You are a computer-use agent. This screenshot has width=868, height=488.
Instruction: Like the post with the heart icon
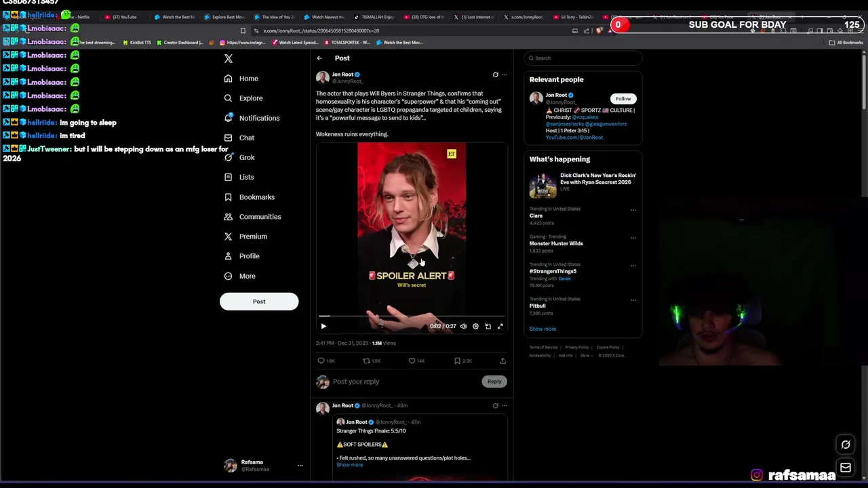[412, 361]
